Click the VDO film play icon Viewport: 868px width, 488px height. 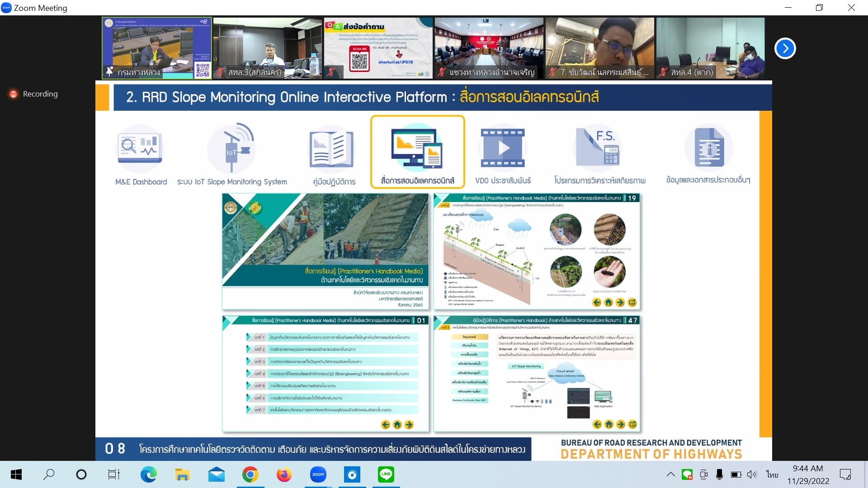(502, 148)
